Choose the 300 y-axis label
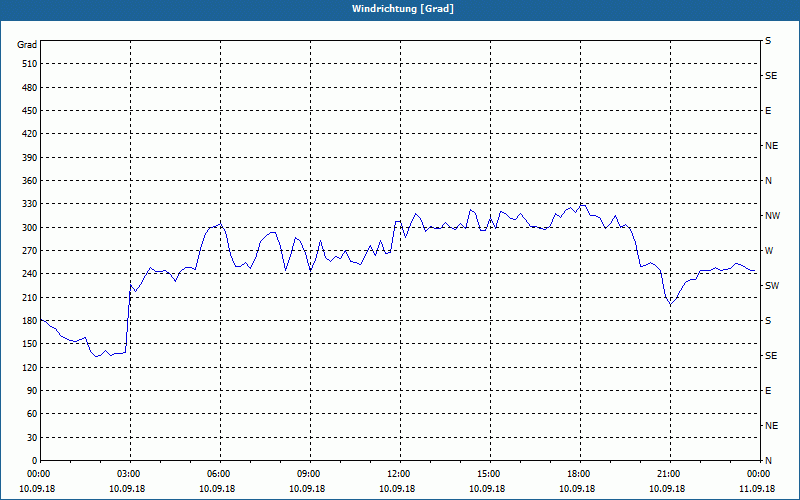800x500 pixels. point(30,228)
